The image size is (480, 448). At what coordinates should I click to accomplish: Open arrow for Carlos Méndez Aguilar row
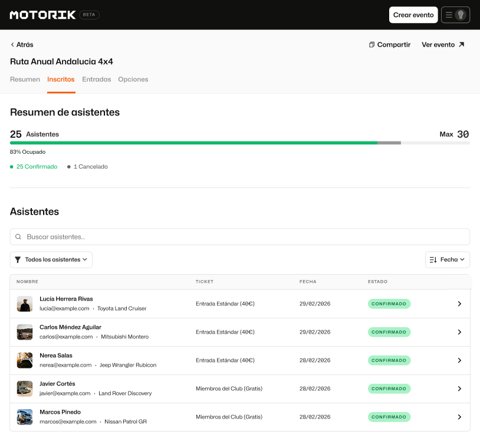tap(459, 332)
